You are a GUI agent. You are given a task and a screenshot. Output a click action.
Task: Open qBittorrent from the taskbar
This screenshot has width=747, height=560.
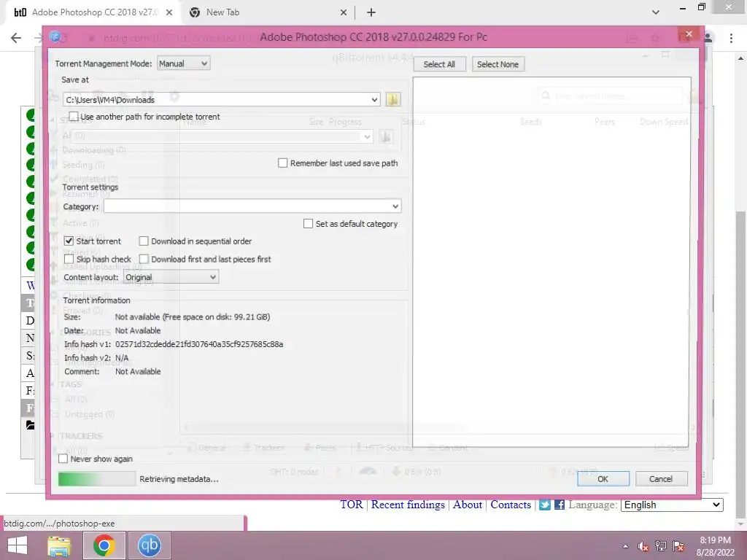(x=149, y=545)
